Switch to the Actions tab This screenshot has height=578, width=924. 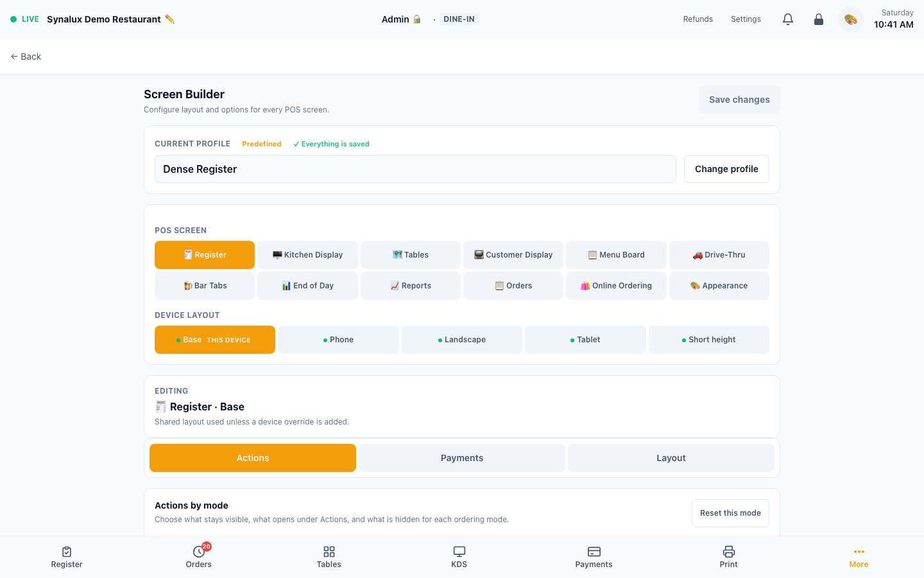coord(253,458)
